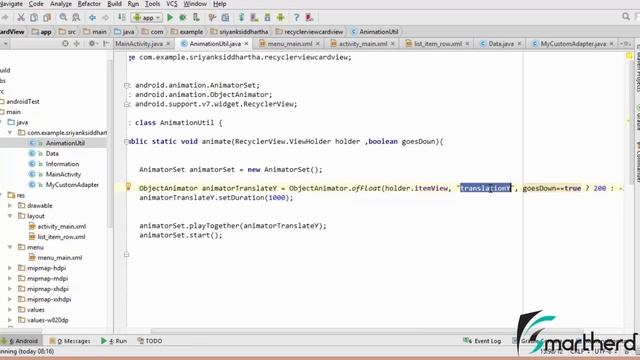Click the Settings toolbar icon beside Run

point(212,18)
